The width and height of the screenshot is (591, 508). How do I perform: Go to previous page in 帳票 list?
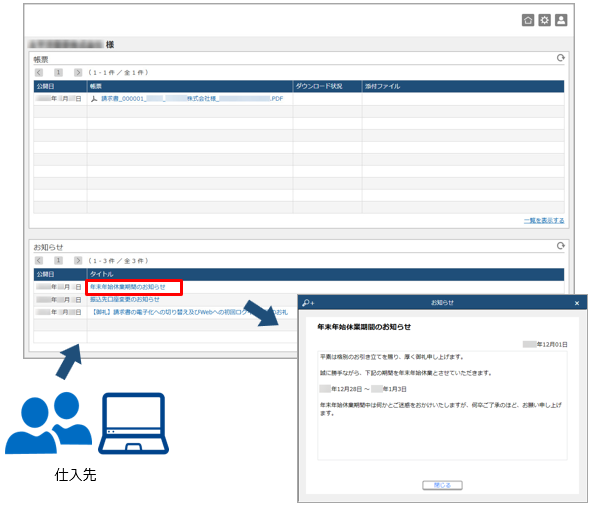[39, 72]
